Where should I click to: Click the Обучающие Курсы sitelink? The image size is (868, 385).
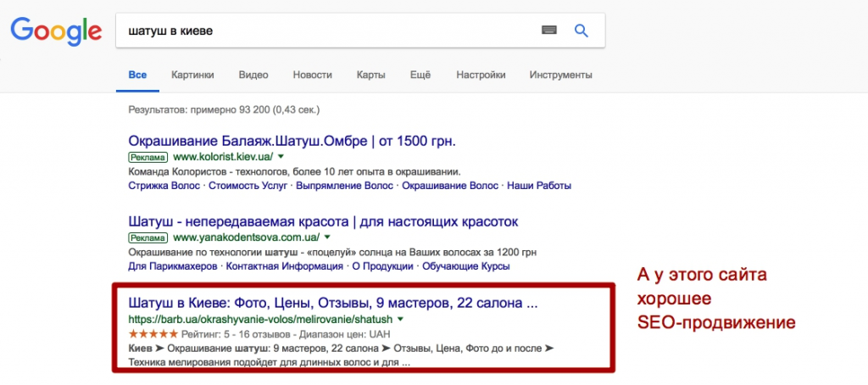[x=466, y=266]
